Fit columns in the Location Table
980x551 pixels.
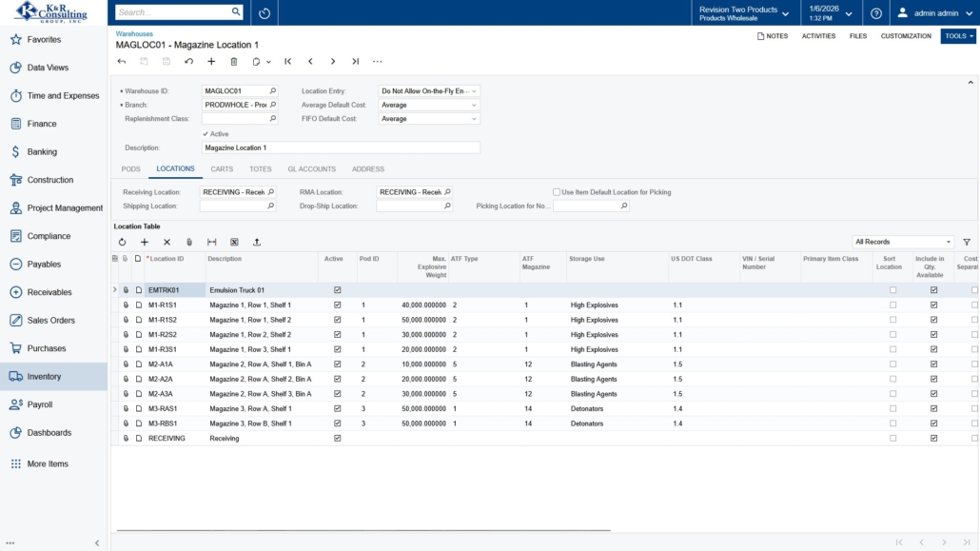(x=211, y=243)
